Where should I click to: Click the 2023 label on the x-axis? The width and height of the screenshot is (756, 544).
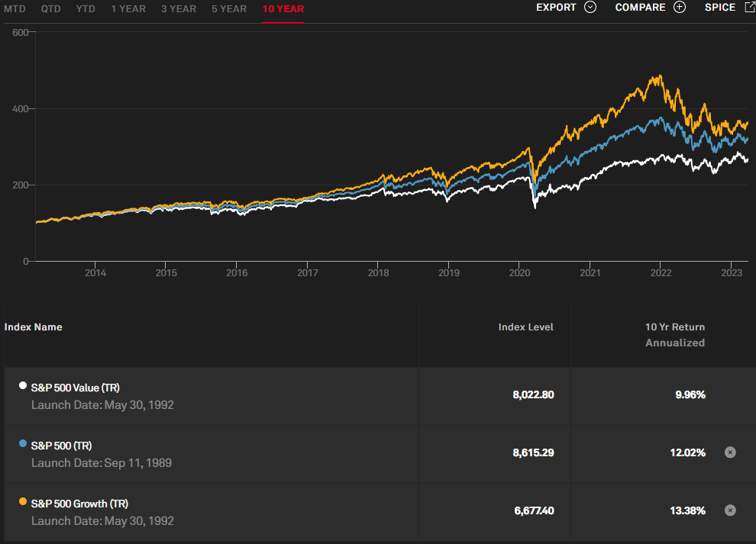(732, 272)
